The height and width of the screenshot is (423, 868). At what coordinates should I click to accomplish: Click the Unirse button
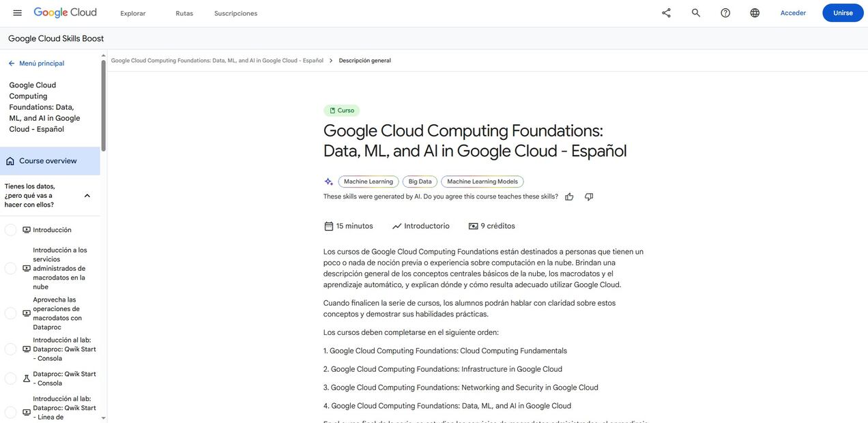843,13
